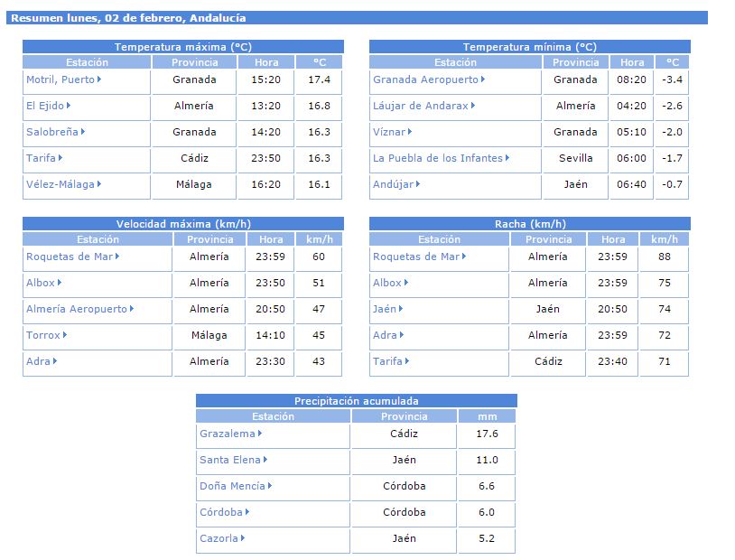Click the arrow icon beside Granada Aeropuerto

[484, 79]
